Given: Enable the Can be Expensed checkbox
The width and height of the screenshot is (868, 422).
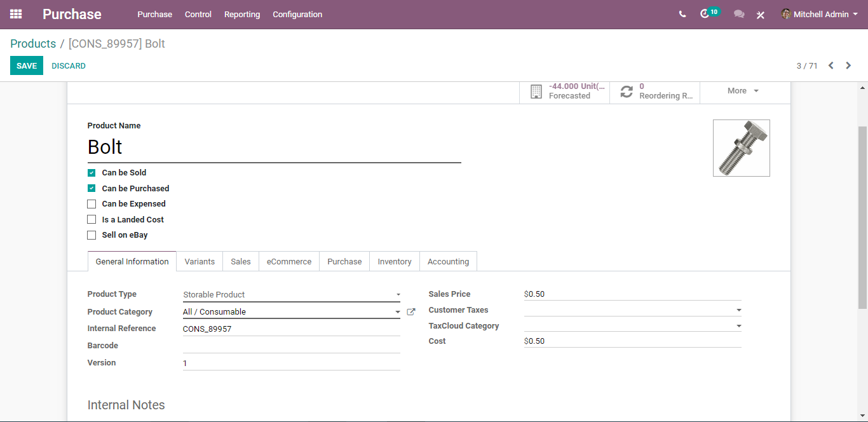Looking at the screenshot, I should 92,204.
